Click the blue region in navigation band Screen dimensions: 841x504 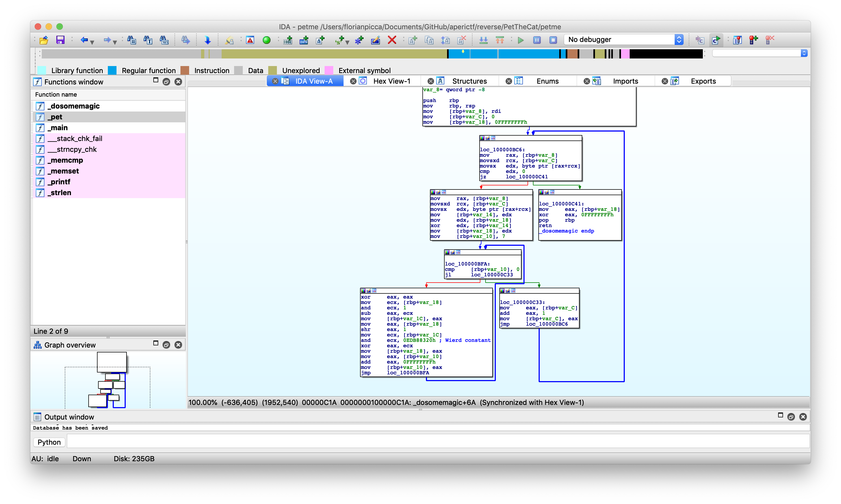[x=503, y=54]
